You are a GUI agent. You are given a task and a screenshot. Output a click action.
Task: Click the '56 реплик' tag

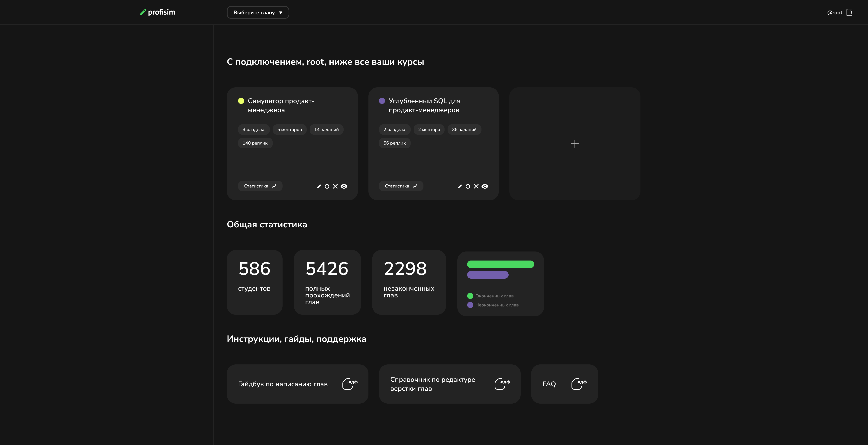395,143
